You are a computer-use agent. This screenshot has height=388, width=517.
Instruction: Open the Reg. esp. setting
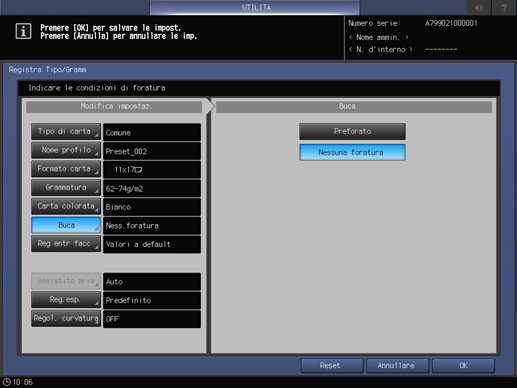click(66, 300)
